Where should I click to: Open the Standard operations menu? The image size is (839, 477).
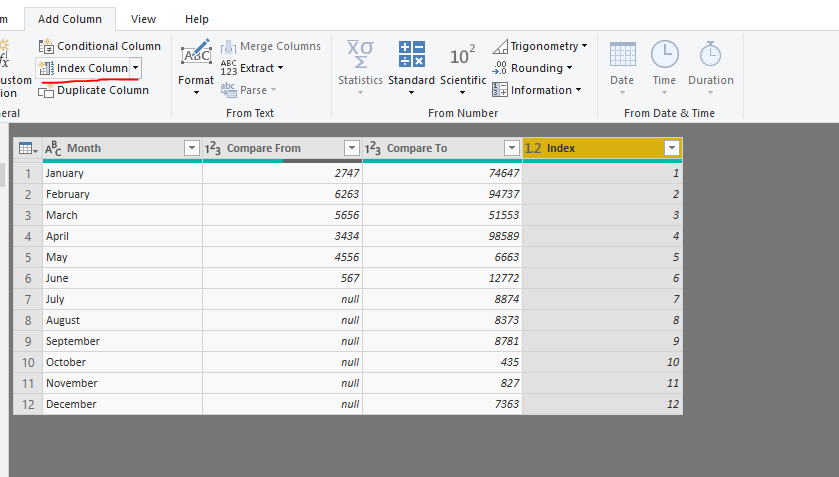[x=411, y=67]
